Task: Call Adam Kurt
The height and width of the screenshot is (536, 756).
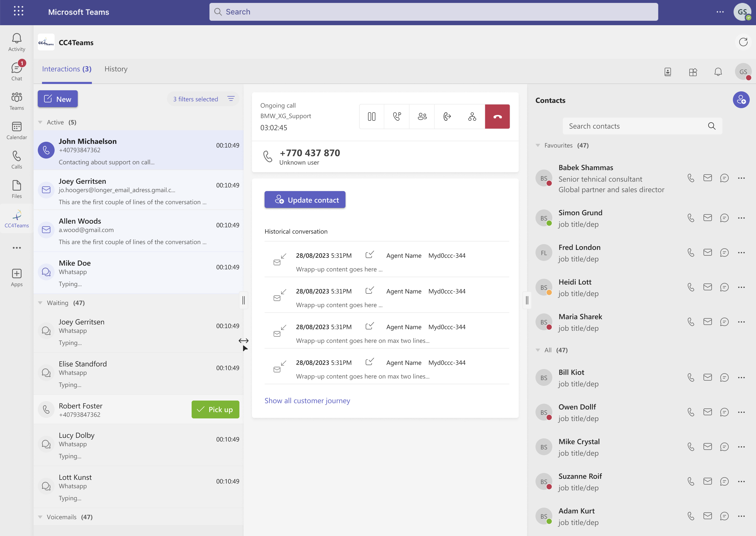Action: pos(691,516)
